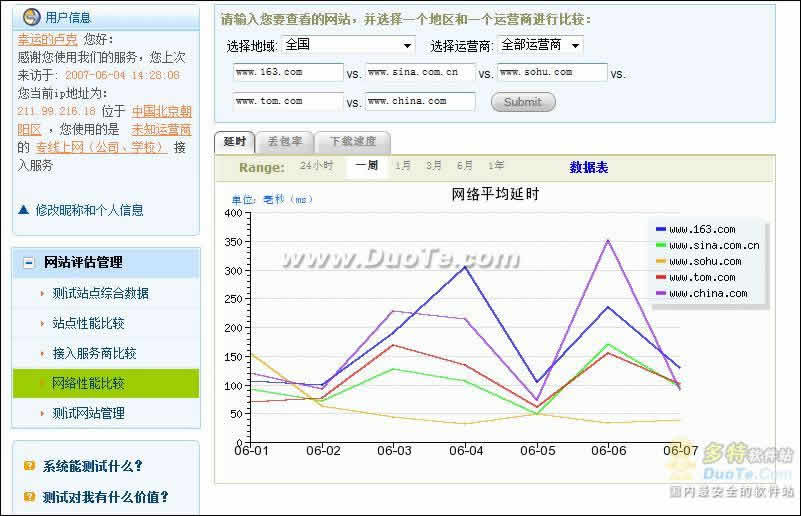Viewport: 801px width, 516px height.
Task: Click the question mark icon beside 测试对我有什么价值?
Action: click(x=30, y=497)
